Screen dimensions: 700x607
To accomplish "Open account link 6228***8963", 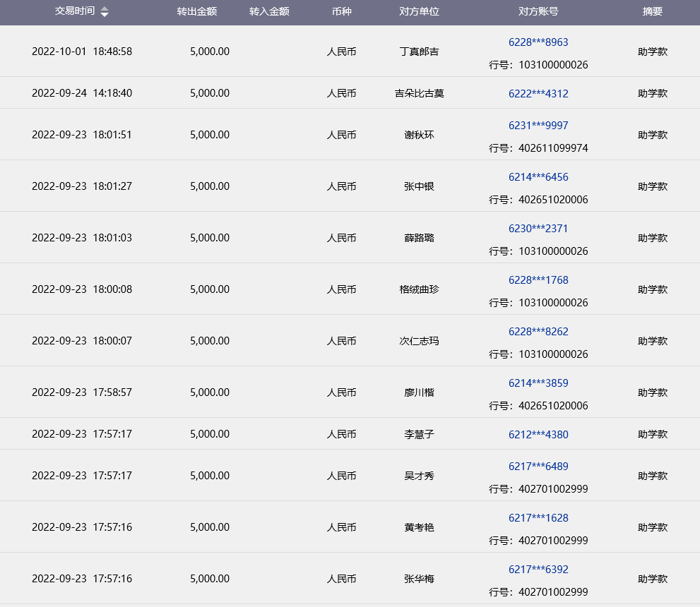I will [538, 42].
